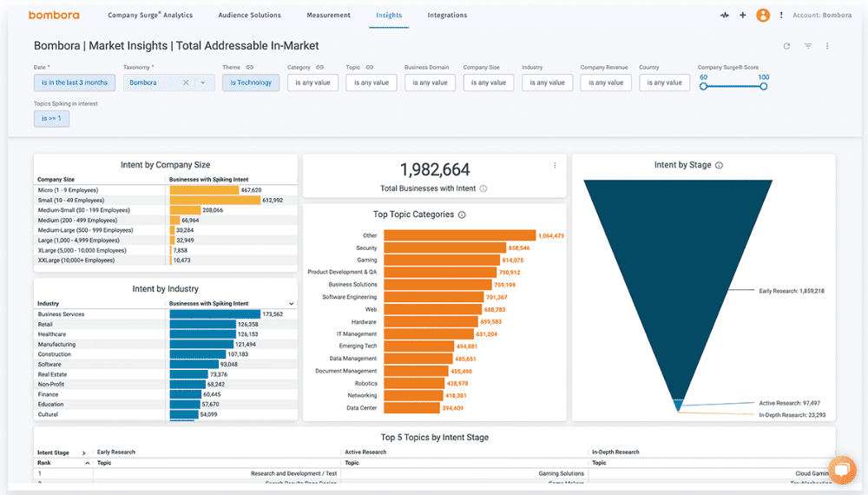868x495 pixels.
Task: Open the orange user profile avatar
Action: (763, 15)
